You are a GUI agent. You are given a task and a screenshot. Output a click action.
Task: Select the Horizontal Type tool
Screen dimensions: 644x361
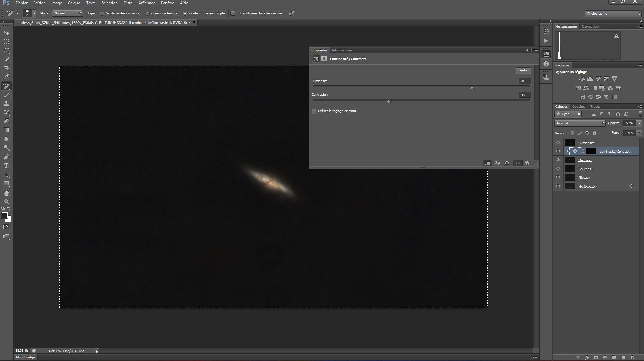(6, 166)
